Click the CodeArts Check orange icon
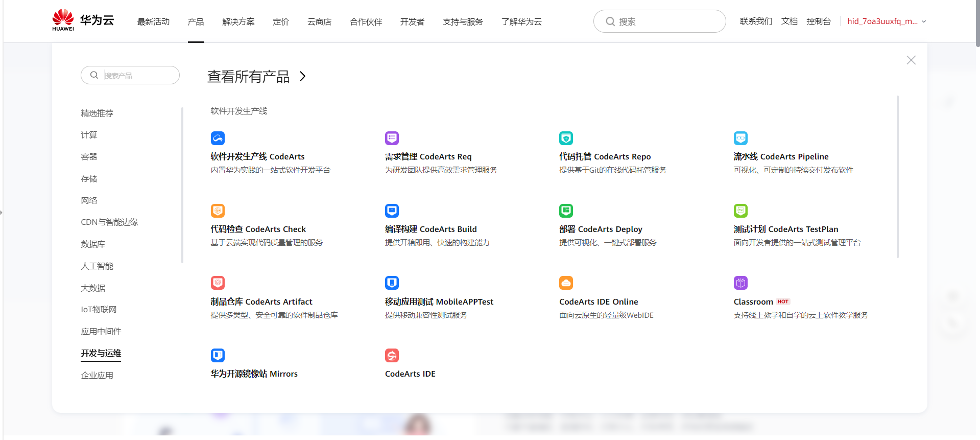This screenshot has height=440, width=980. [218, 211]
